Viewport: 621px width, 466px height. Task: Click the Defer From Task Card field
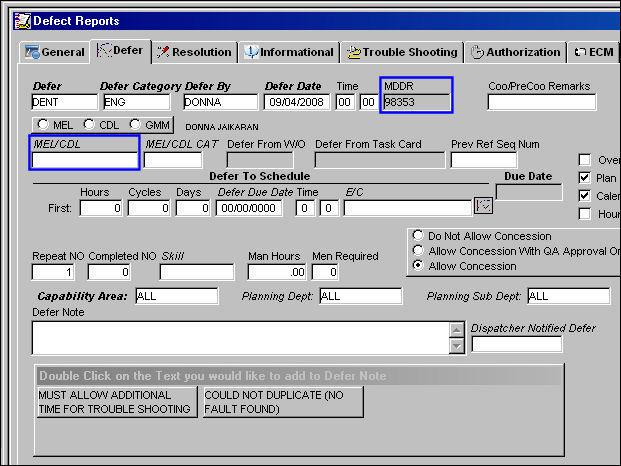(380, 160)
